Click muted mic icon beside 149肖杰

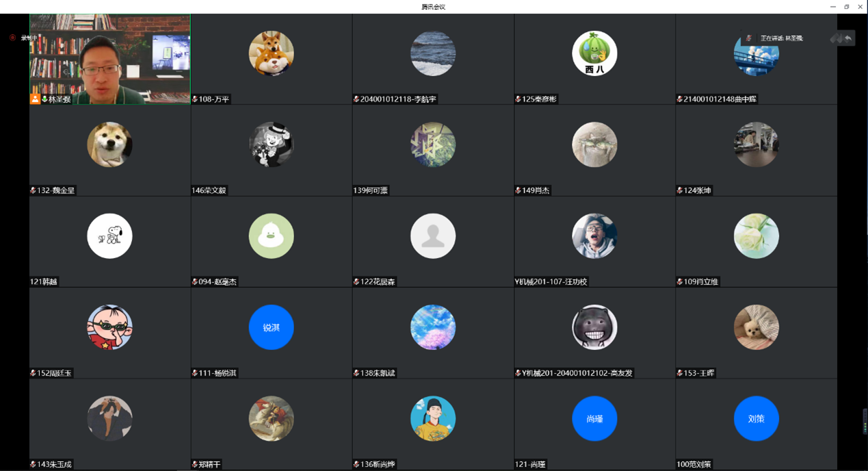click(518, 190)
